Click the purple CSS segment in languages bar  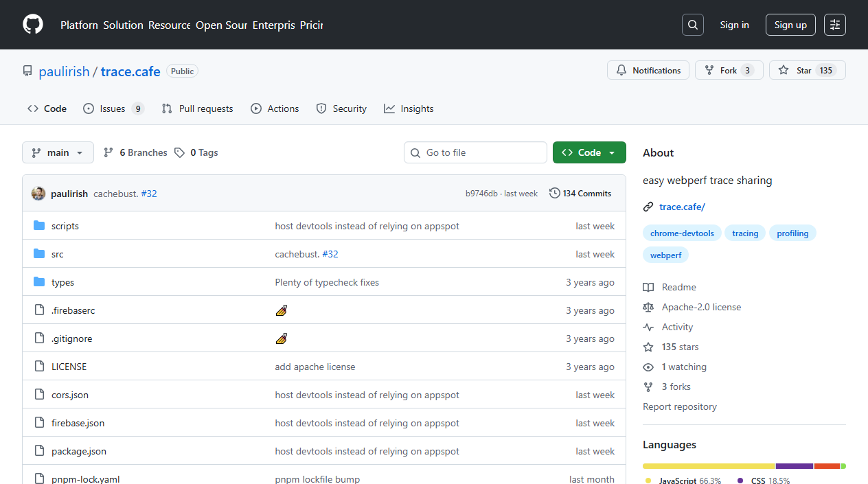[x=795, y=466]
